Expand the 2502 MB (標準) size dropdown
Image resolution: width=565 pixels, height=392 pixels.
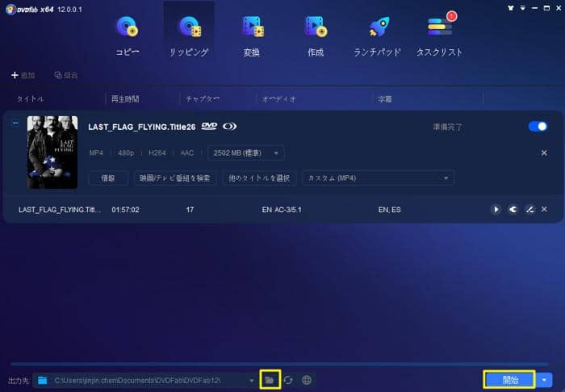pyautogui.click(x=245, y=152)
